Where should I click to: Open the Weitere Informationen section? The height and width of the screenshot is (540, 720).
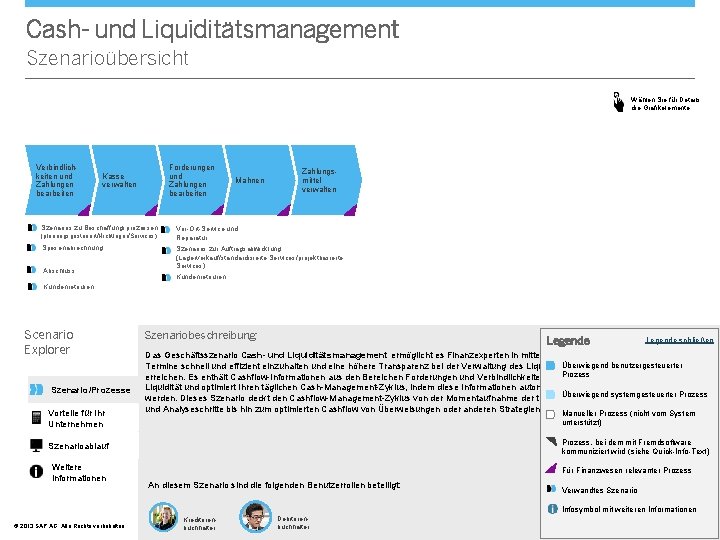pyautogui.click(x=79, y=472)
